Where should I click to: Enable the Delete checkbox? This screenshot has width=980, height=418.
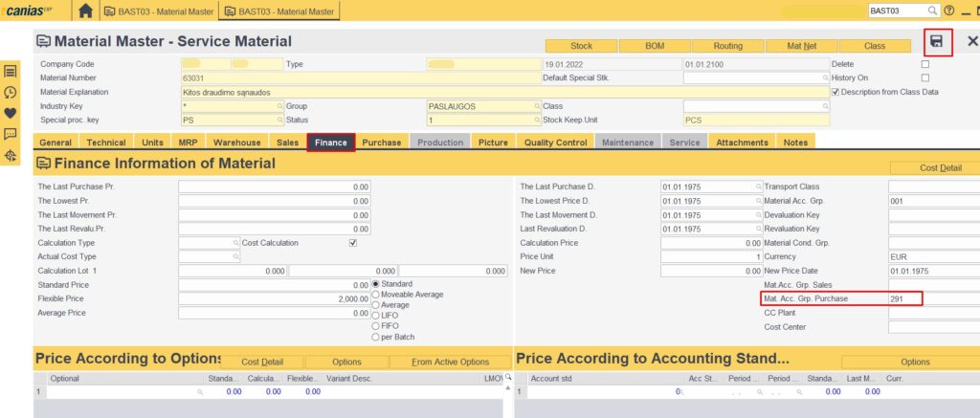(924, 64)
